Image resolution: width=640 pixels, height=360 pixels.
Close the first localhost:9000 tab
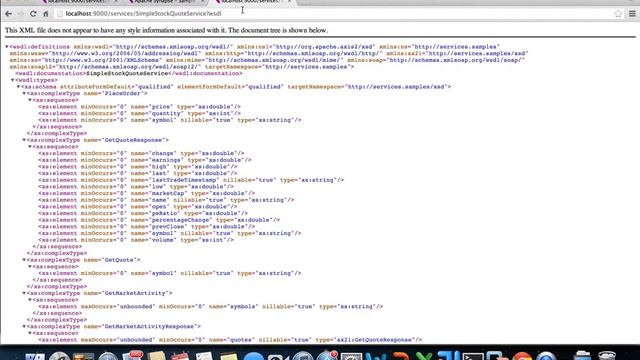pos(116,1)
